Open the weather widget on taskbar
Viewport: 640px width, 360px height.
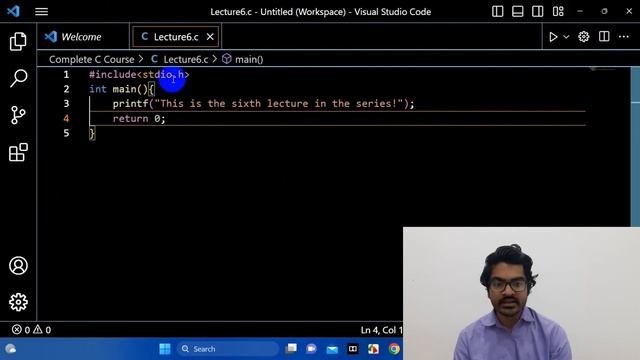tap(11, 349)
